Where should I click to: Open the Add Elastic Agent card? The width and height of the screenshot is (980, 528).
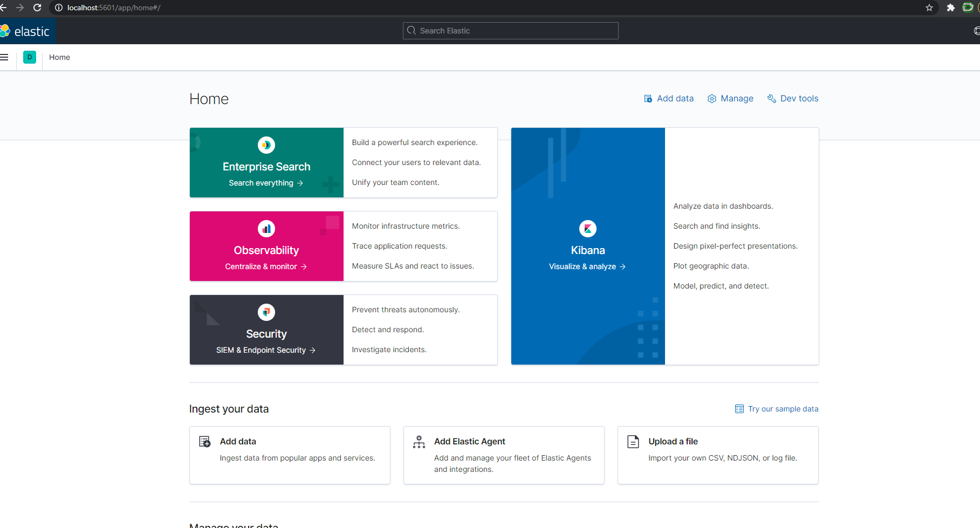tap(504, 455)
